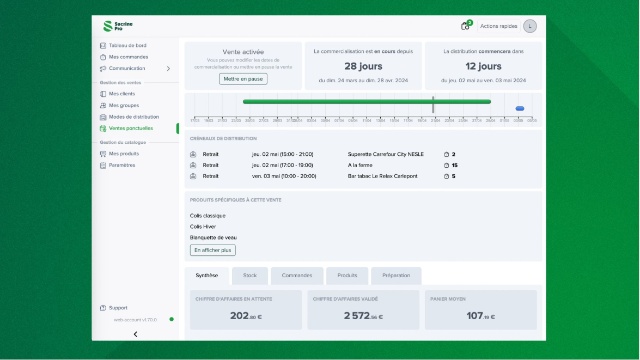Expand the Communication submenu chevron
The width and height of the screenshot is (640, 360).
[x=168, y=69]
